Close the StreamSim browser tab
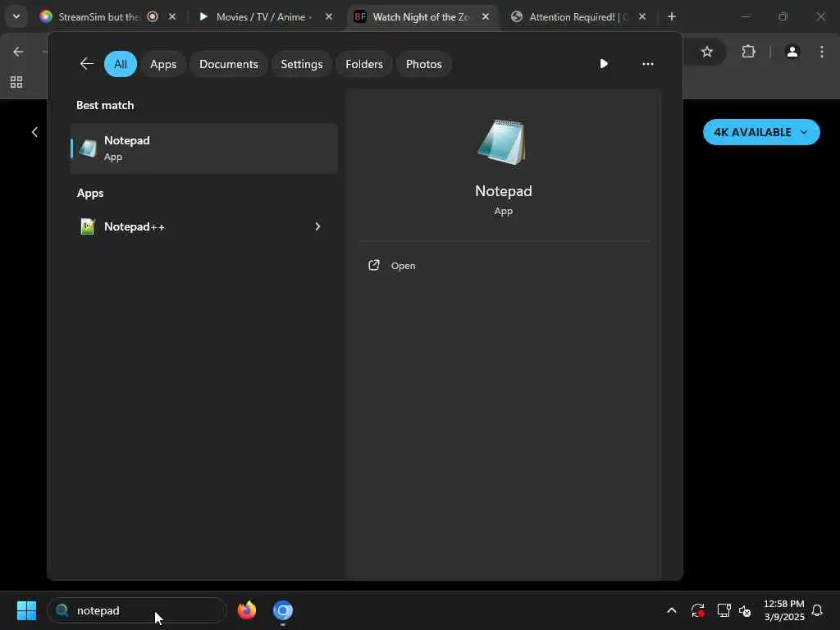 (172, 17)
